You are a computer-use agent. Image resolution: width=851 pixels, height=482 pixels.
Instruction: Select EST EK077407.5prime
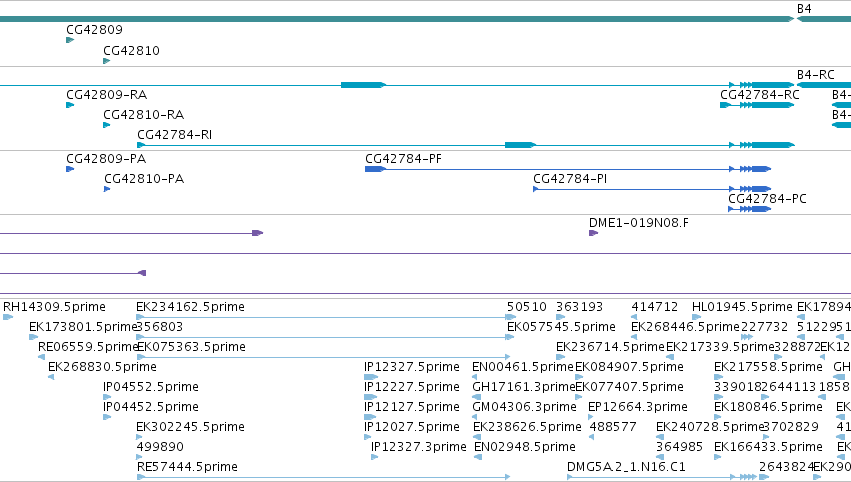pyautogui.click(x=630, y=388)
